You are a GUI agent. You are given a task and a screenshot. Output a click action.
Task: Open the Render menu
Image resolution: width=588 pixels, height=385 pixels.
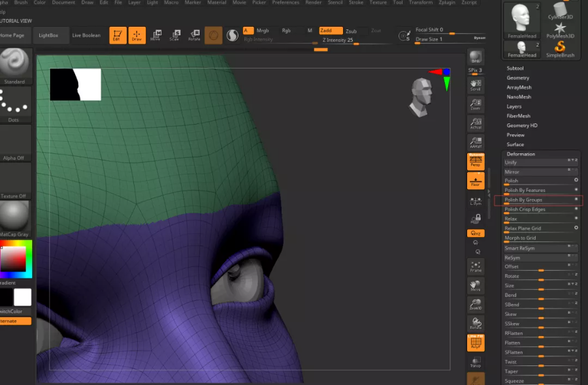(314, 2)
